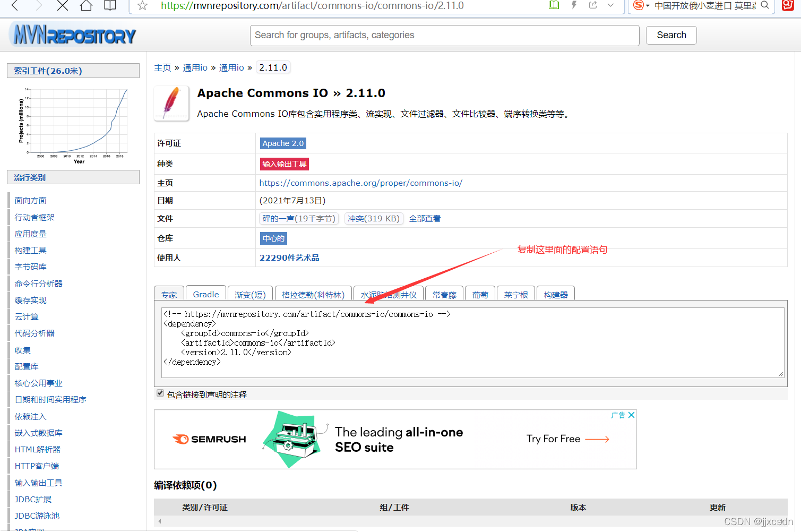Open the 22290件艺术品 usages link
801x532 pixels.
click(x=289, y=258)
